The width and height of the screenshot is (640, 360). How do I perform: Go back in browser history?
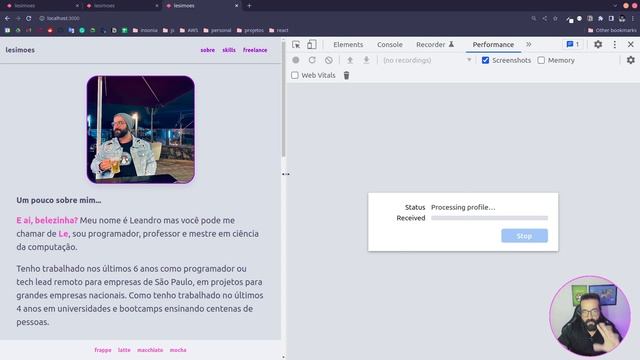pyautogui.click(x=7, y=18)
